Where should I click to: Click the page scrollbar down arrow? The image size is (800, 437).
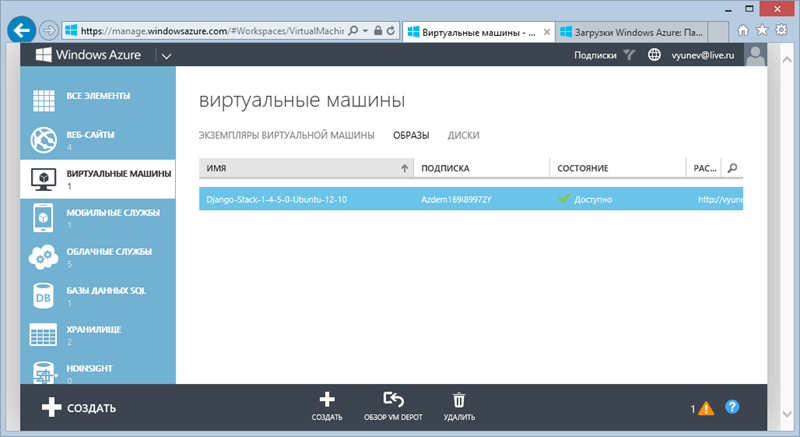(787, 414)
